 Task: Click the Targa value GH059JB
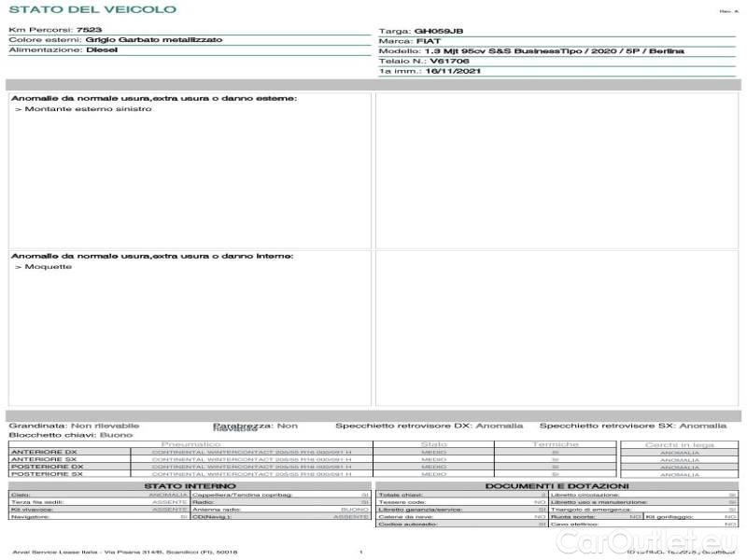click(439, 32)
